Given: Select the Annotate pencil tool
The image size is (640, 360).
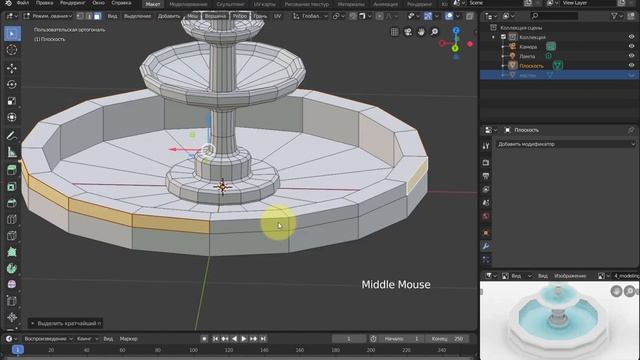Looking at the screenshot, I should pyautogui.click(x=12, y=136).
